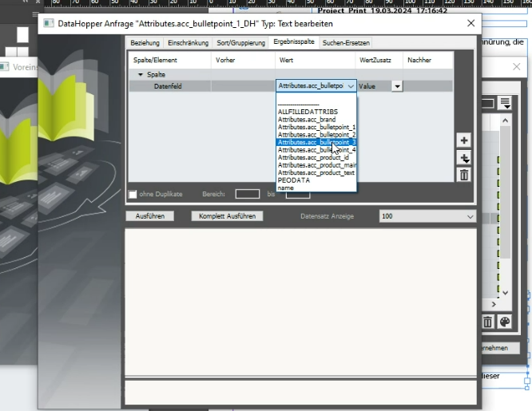532x411 pixels.
Task: Collapse the Spalte tree node
Action: point(141,74)
